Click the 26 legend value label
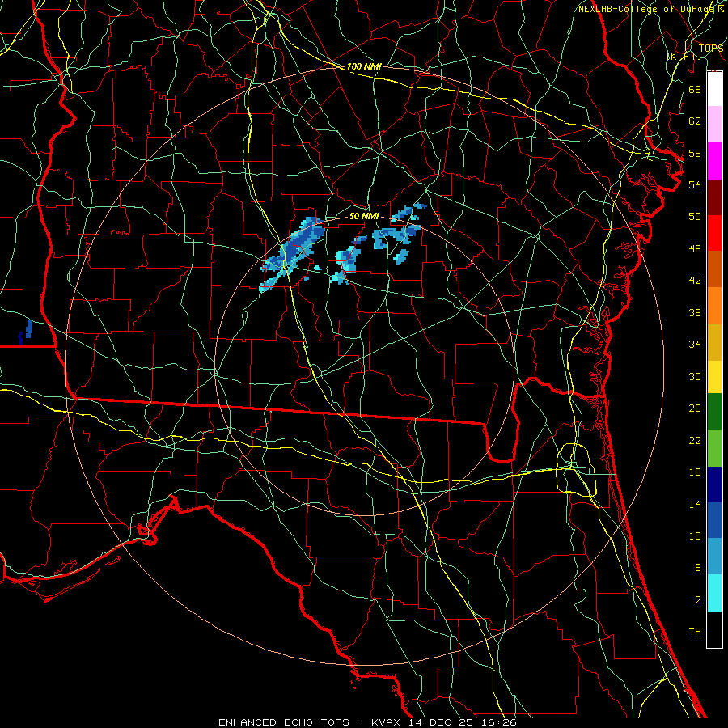The width and height of the screenshot is (728, 728). 695,408
